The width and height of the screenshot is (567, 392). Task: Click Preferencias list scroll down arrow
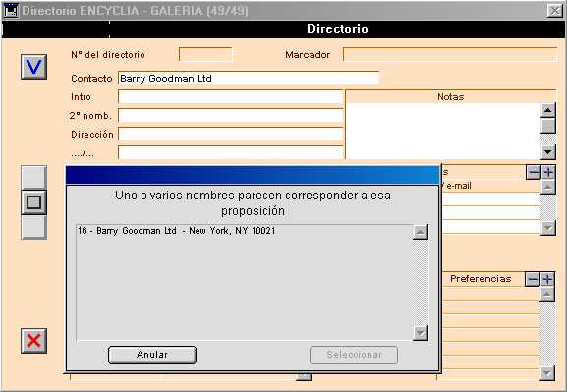tap(547, 373)
